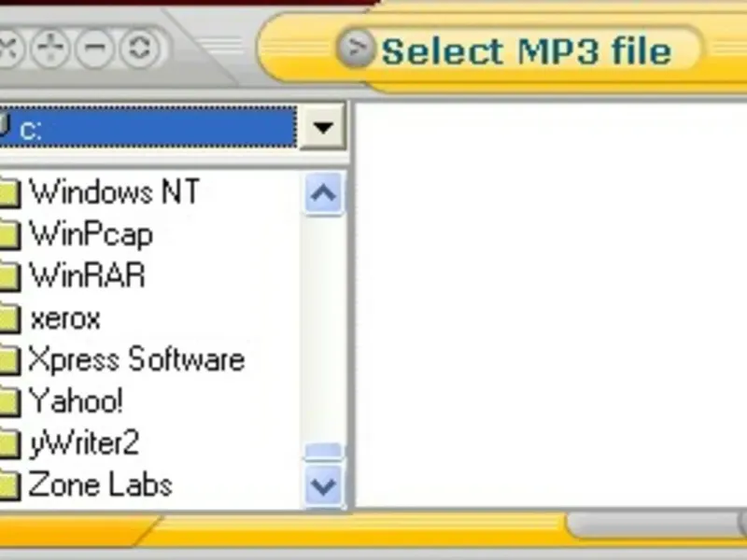
Task: Click the folder icon next to xerox
Action: point(9,318)
